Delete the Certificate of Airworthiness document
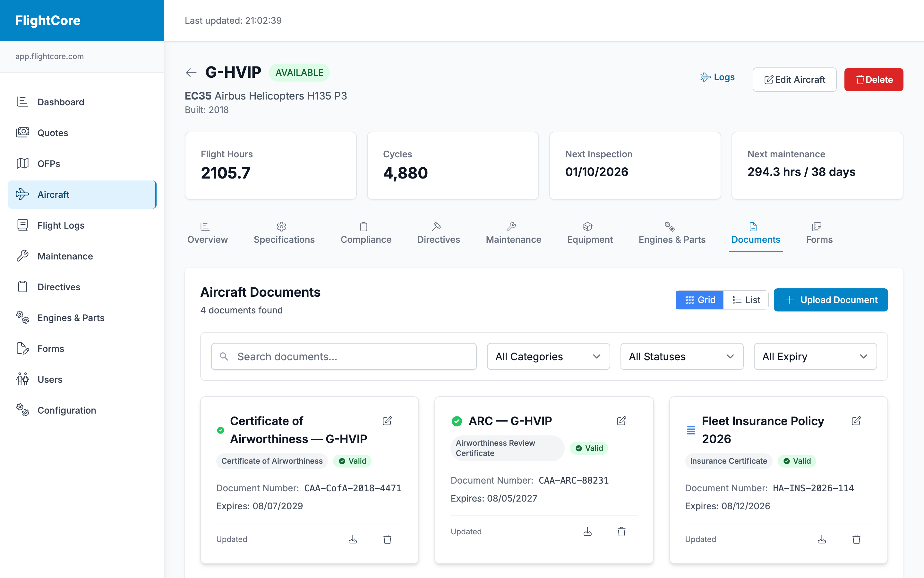The image size is (924, 578). (x=387, y=539)
